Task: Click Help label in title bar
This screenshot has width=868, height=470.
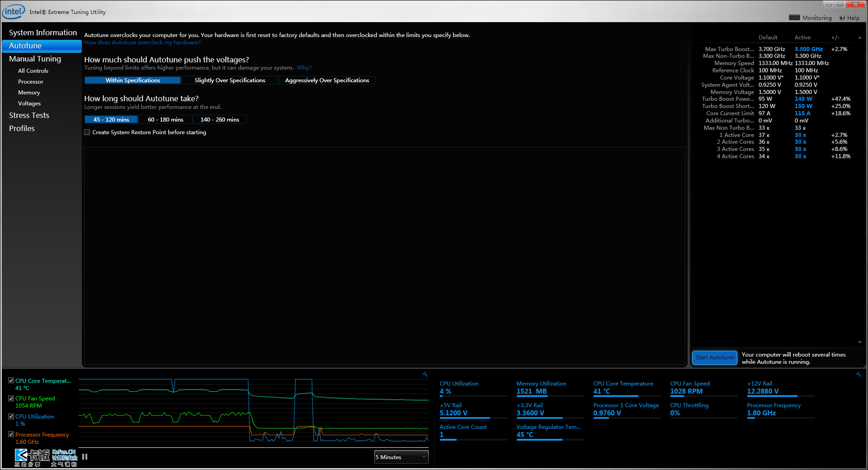Action: tap(853, 18)
